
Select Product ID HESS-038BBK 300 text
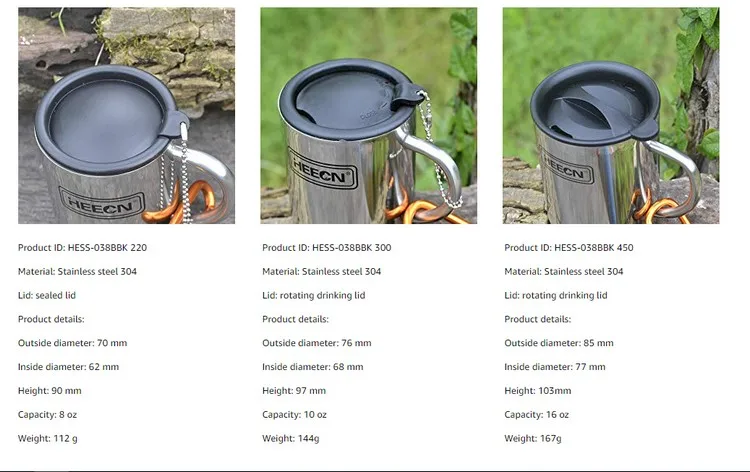click(327, 248)
